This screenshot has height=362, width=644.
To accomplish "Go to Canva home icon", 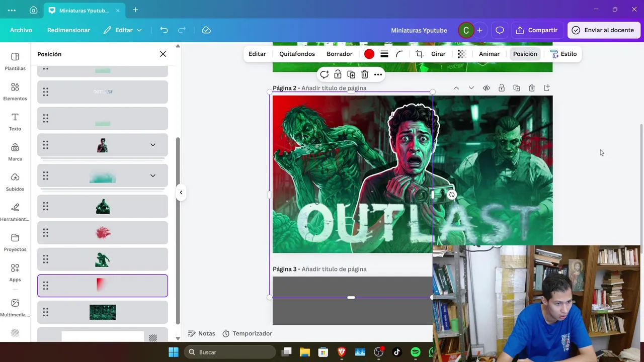I will 33,10.
